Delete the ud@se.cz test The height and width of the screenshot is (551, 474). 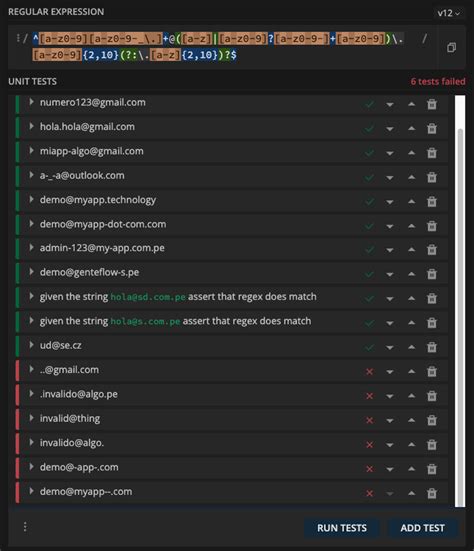(x=431, y=347)
